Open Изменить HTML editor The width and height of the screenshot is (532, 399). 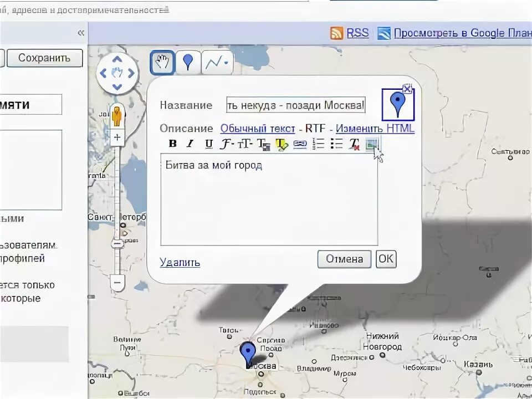coord(375,129)
